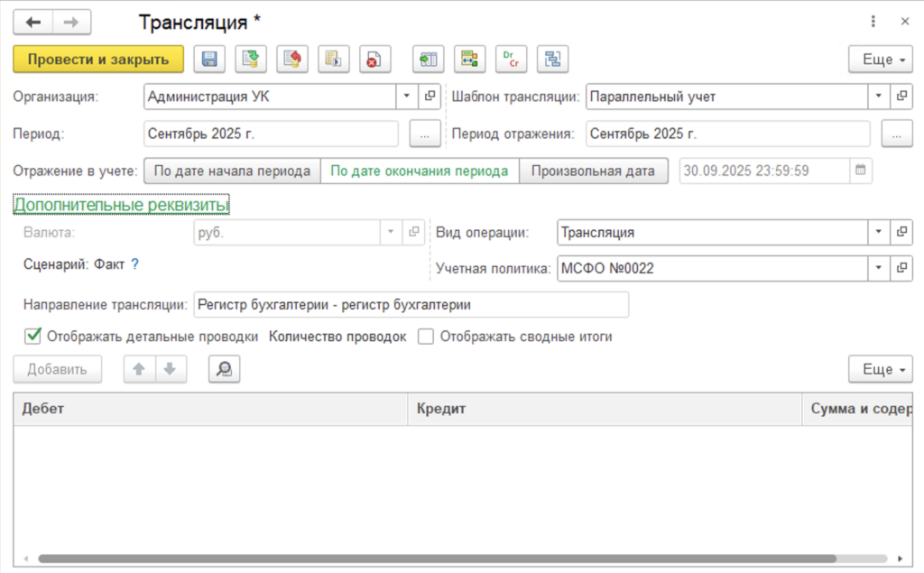This screenshot has width=924, height=573.
Task: Open the top Еще menu
Action: tap(881, 59)
